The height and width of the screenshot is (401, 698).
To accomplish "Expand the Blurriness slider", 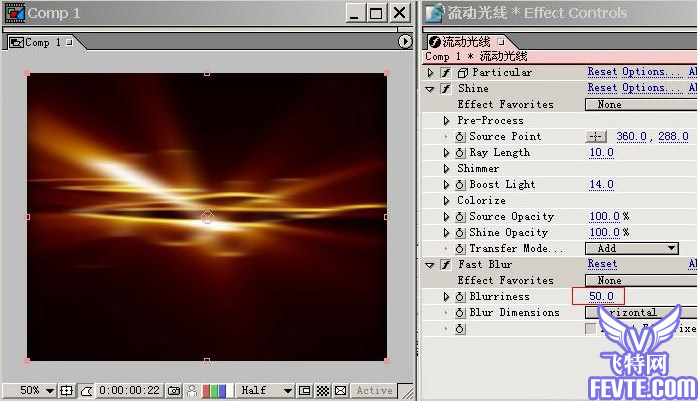I will pos(446,297).
